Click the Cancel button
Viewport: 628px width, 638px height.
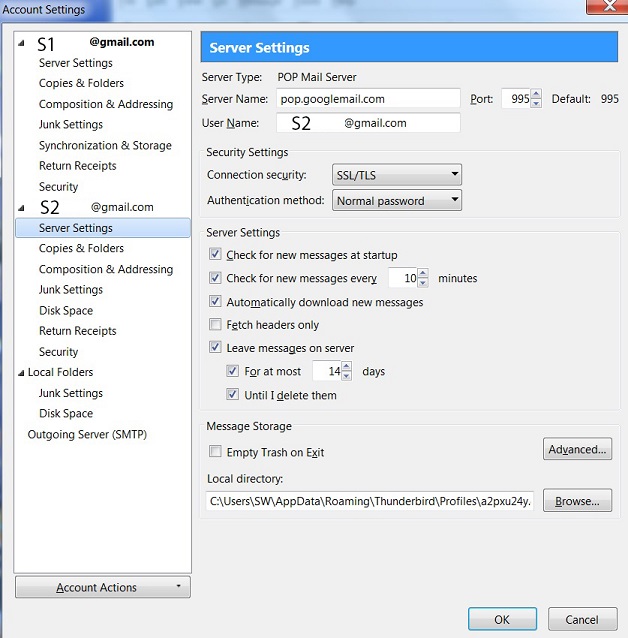click(582, 619)
